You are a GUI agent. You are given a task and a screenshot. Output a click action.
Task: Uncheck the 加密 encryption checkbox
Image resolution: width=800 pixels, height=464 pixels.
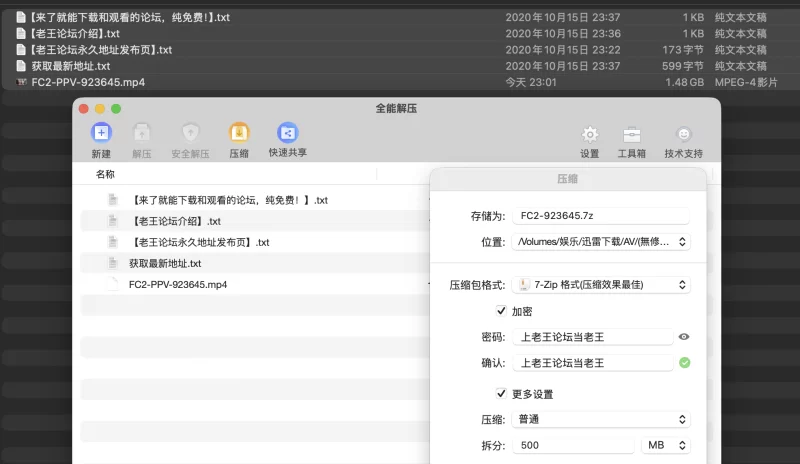[x=502, y=312]
